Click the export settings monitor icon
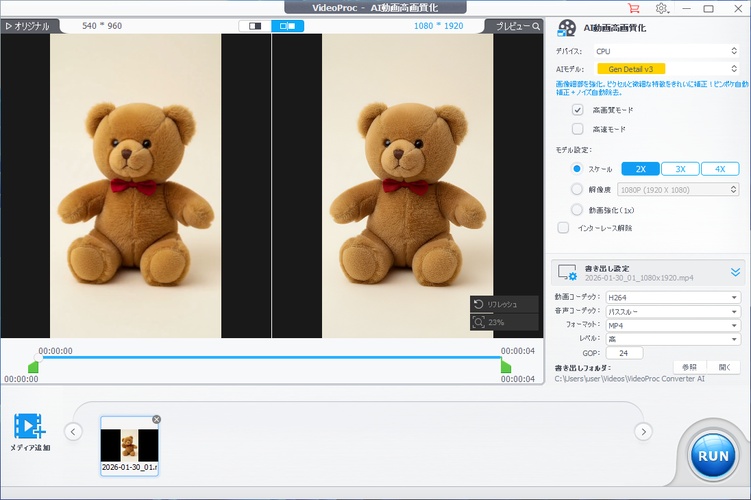Image resolution: width=751 pixels, height=500 pixels. pos(568,273)
